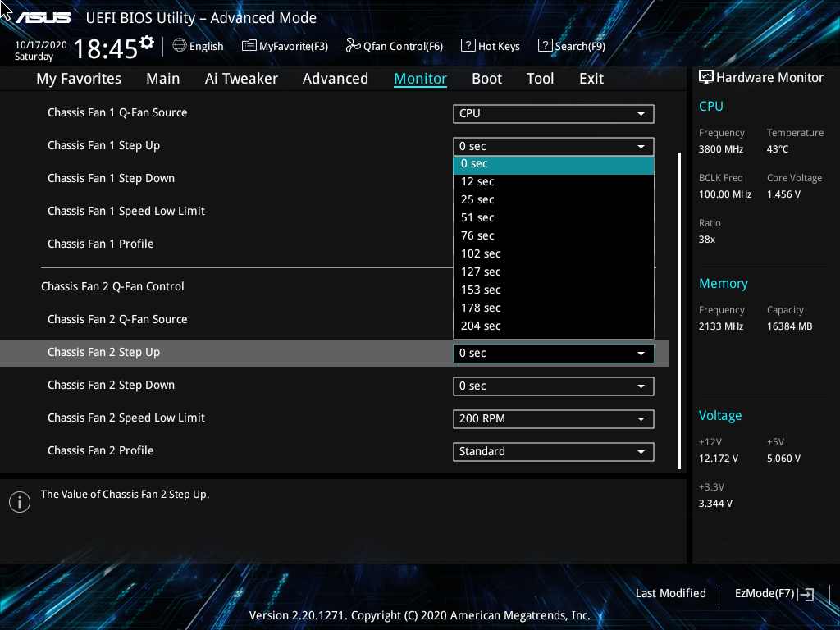Choose 12 sec from the open list
840x630 pixels.
(554, 181)
